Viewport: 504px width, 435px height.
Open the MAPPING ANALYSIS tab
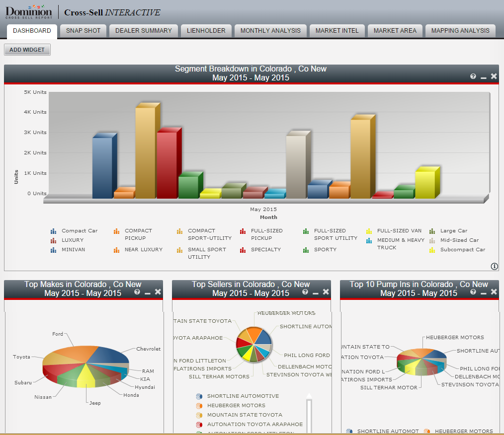tap(460, 31)
